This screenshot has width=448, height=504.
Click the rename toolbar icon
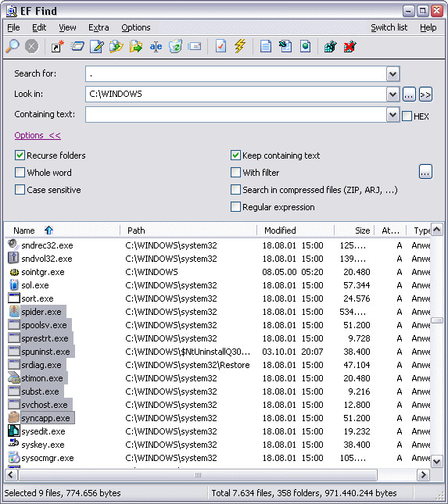coord(156,47)
